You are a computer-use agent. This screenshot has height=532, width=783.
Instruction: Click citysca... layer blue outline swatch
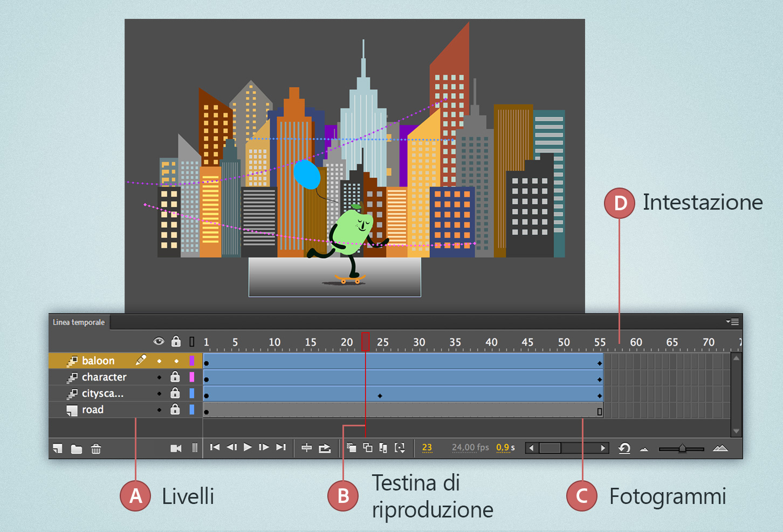[191, 393]
